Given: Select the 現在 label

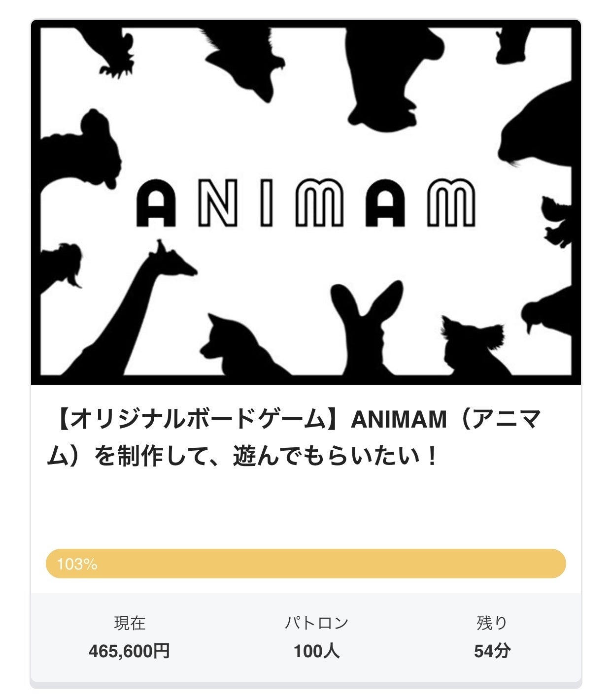Looking at the screenshot, I should [130, 623].
